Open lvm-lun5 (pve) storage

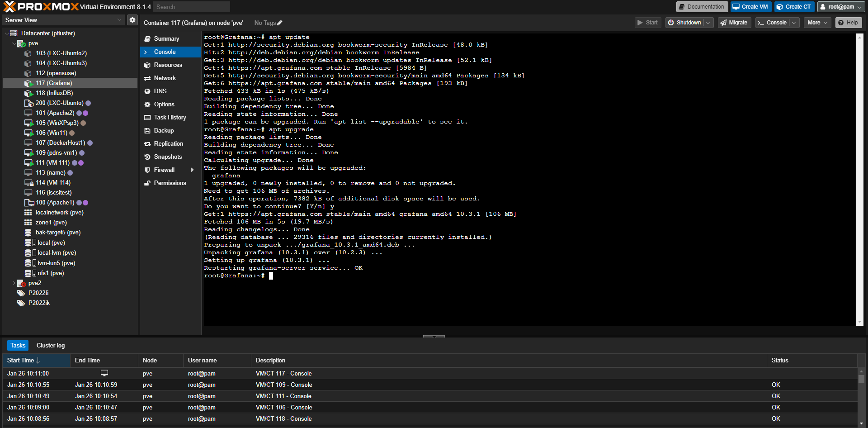coord(56,263)
